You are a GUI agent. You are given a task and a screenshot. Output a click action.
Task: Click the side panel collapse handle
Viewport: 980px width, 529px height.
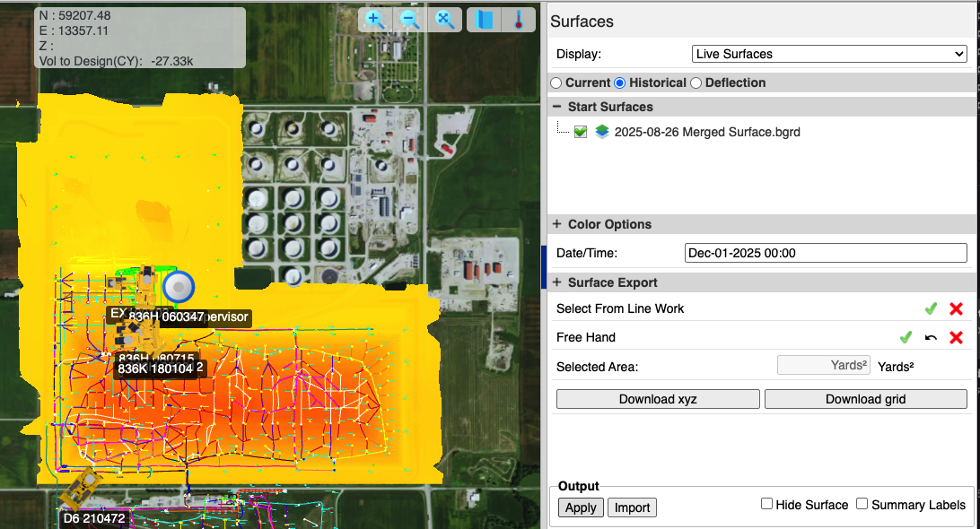(x=544, y=266)
